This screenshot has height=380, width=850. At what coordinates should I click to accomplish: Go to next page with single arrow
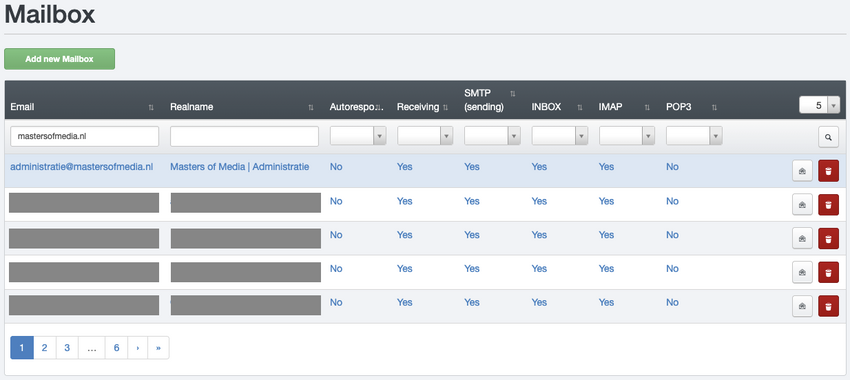[x=138, y=347]
